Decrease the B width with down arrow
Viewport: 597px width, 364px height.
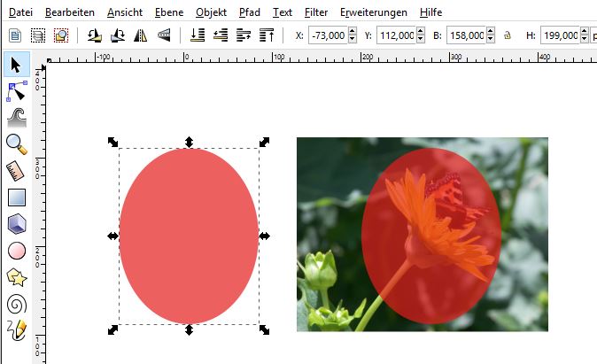click(x=491, y=39)
